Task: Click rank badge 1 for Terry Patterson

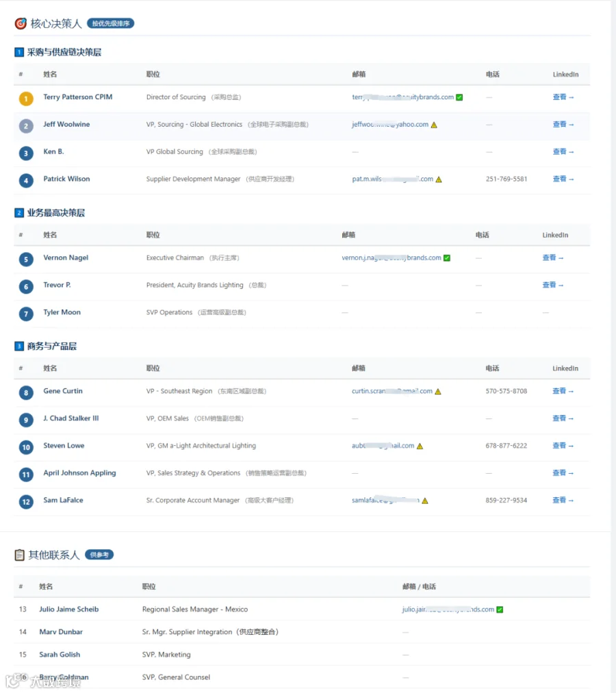Action: (26, 99)
